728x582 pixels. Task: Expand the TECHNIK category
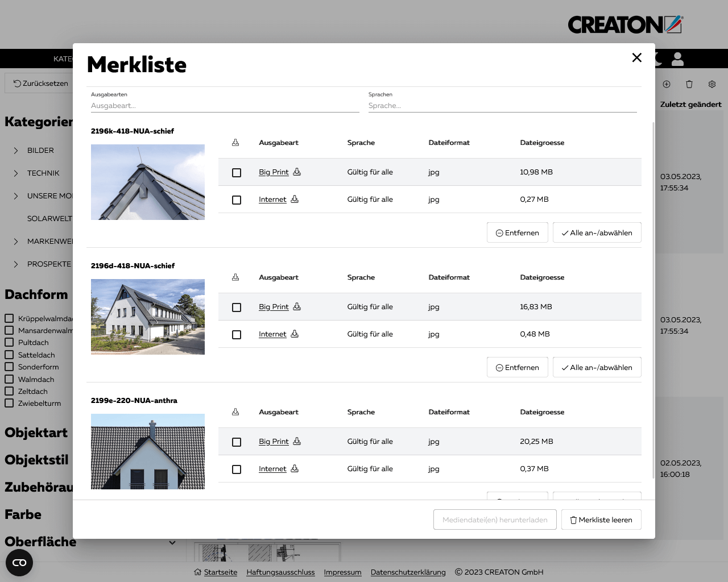[16, 173]
